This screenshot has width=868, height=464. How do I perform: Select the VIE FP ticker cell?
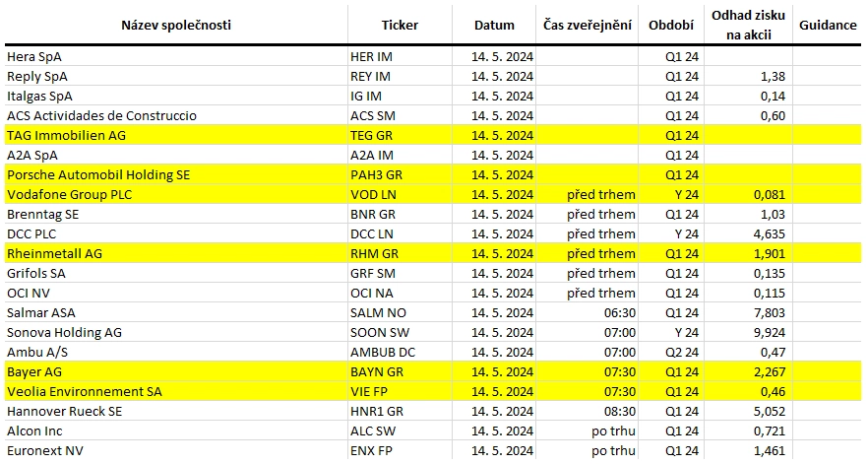point(400,391)
